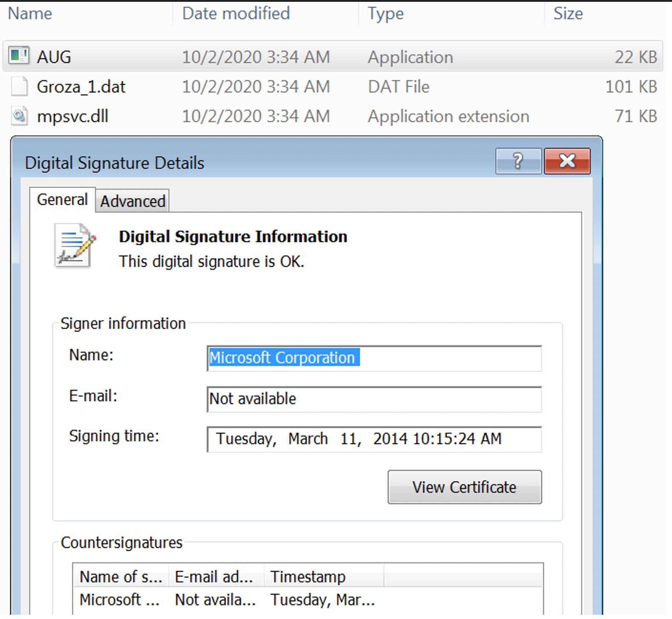Click the digital signature document icon
Viewport: 672px width, 619px height.
(75, 246)
